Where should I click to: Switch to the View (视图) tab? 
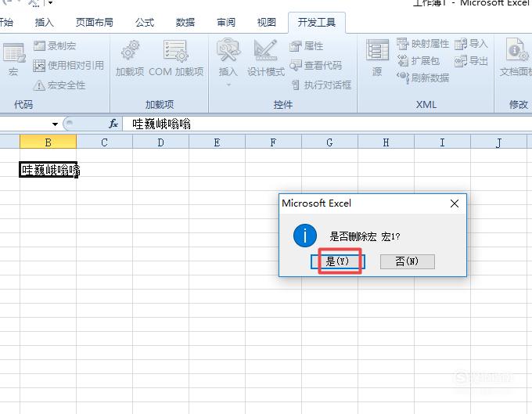point(267,23)
